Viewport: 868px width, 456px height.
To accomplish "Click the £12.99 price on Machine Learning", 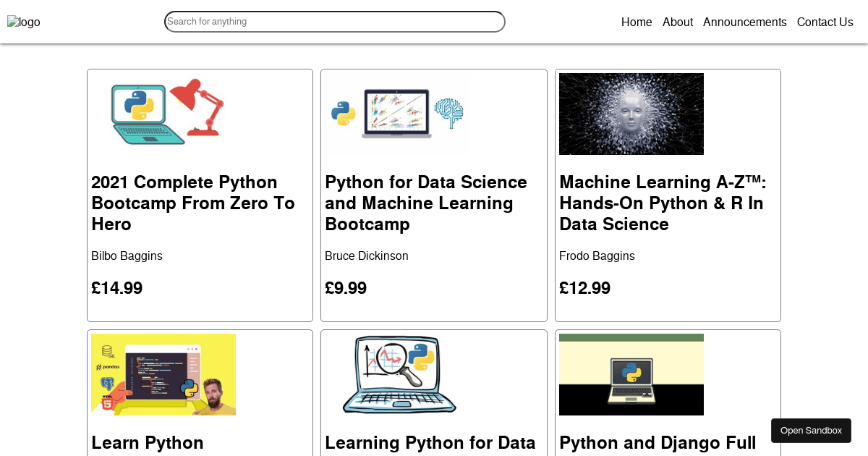I will (584, 288).
